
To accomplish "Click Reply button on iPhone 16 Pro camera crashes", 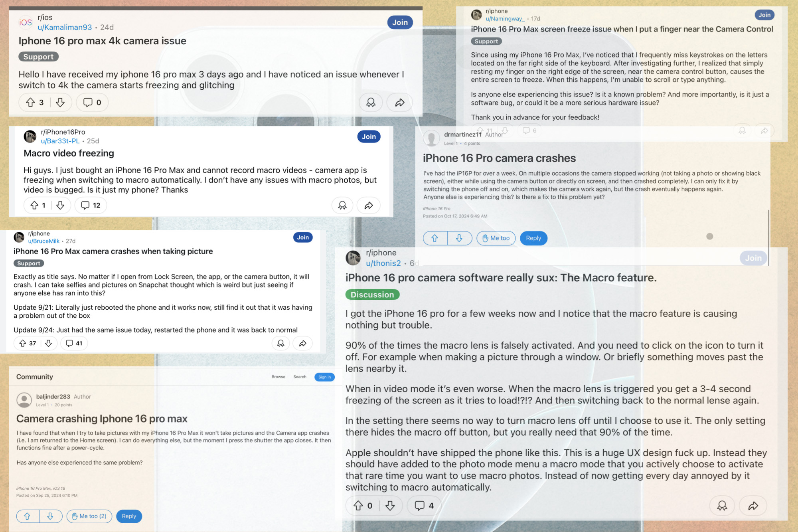I will coord(532,238).
